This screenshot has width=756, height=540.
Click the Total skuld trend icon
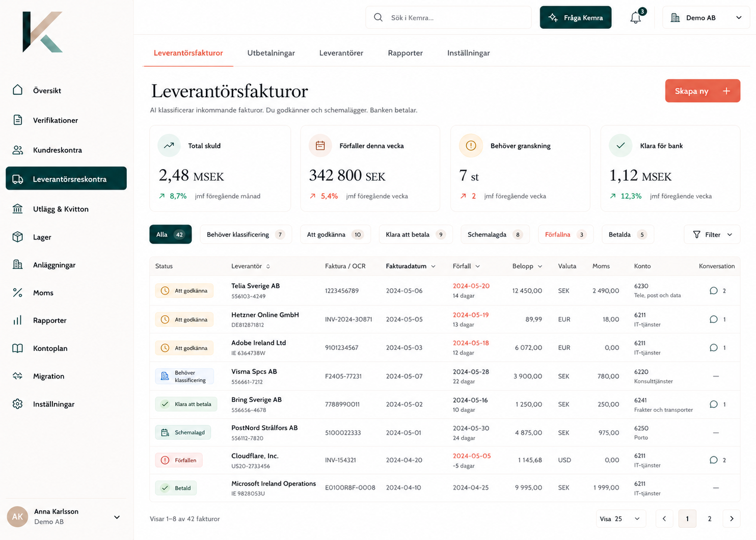[x=169, y=146]
